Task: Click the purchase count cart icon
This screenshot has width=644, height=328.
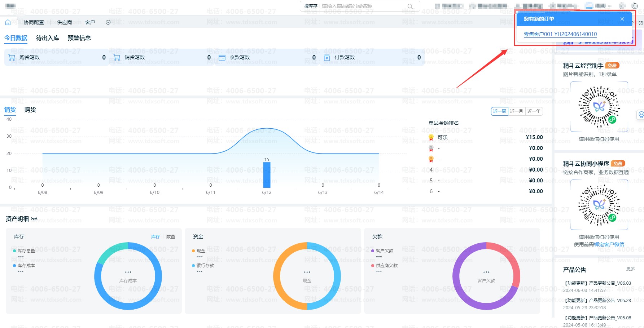Action: [12, 58]
